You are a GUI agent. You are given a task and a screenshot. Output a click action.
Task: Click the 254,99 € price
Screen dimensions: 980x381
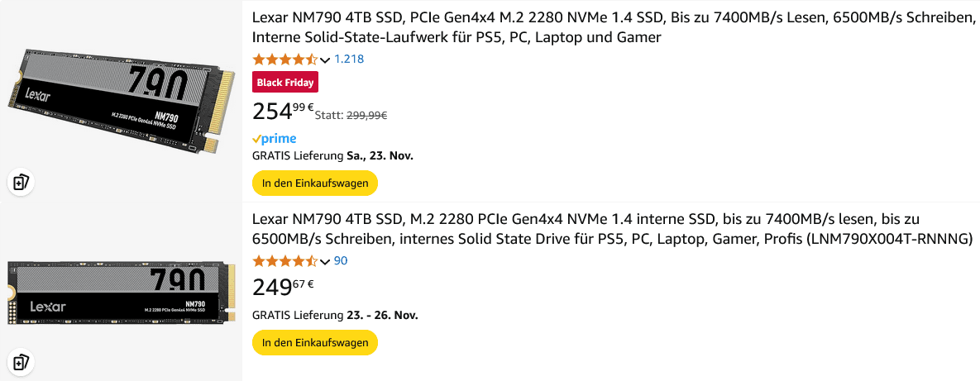[283, 111]
